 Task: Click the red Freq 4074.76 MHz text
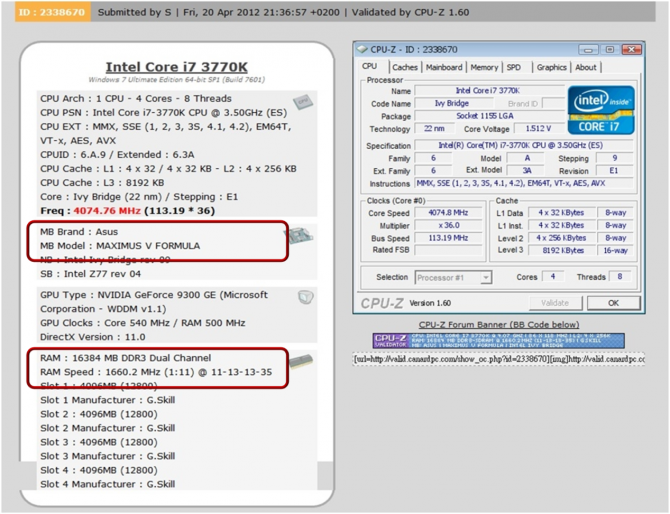(x=107, y=211)
